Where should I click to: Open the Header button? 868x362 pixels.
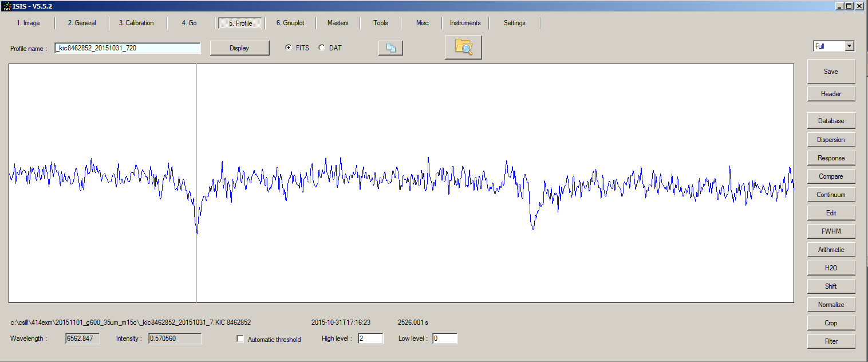(x=831, y=94)
